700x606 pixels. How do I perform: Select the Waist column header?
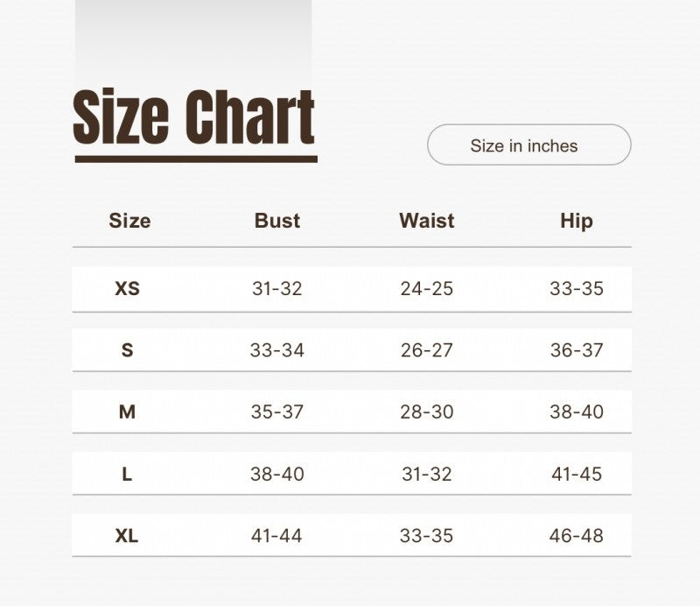[x=427, y=221]
